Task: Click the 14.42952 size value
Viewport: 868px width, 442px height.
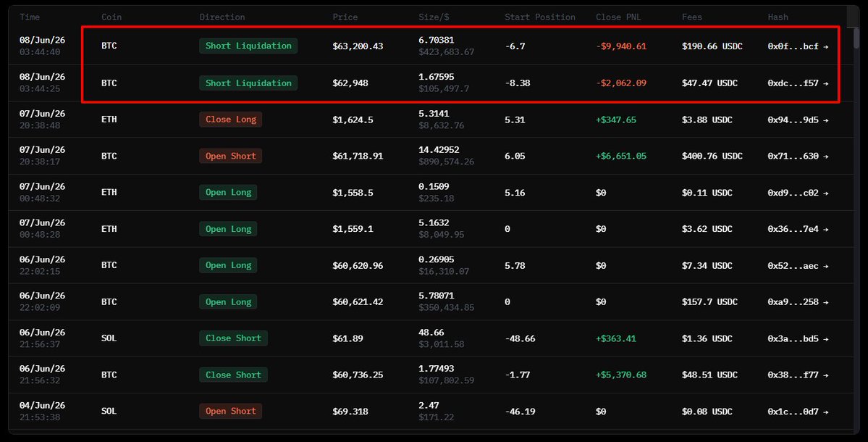Action: pyautogui.click(x=439, y=150)
